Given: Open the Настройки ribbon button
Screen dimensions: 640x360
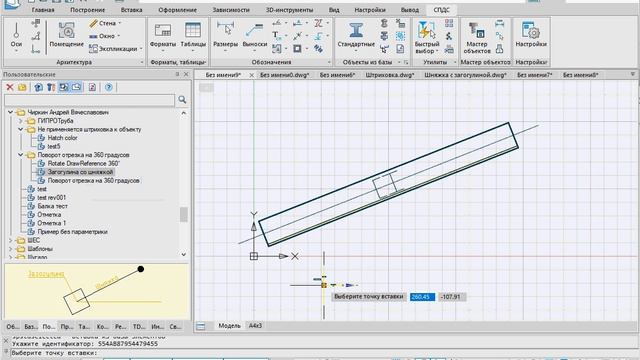Looking at the screenshot, I should pos(531,35).
